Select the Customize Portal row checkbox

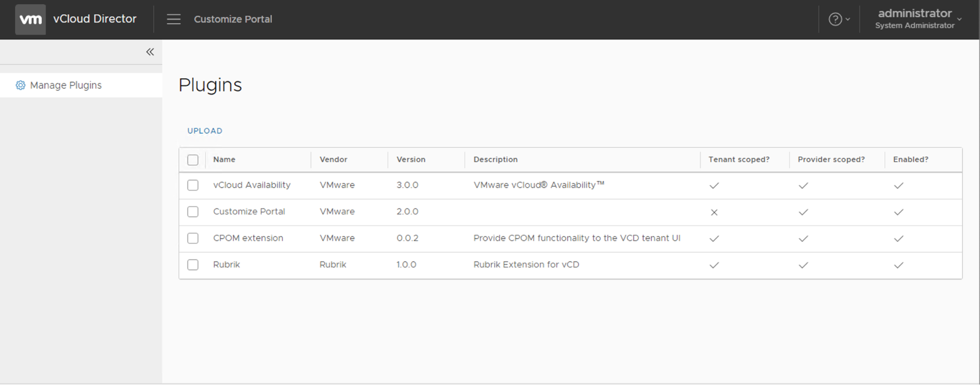click(193, 212)
